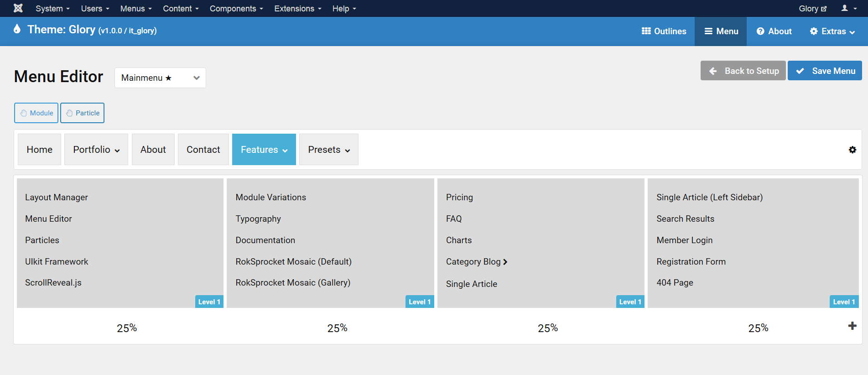
Task: Select the Typography menu item
Action: [258, 219]
